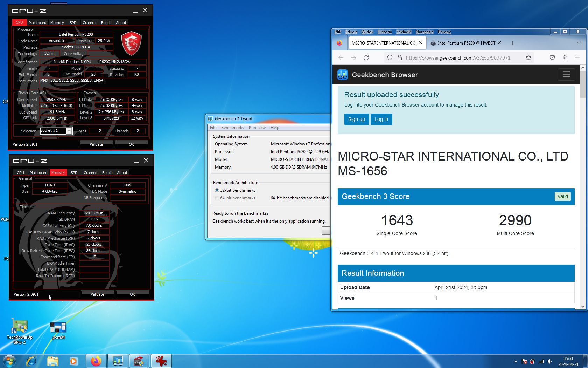This screenshot has height=368, width=588.
Task: Switch to Geekbench taskbar icon
Action: click(x=118, y=361)
